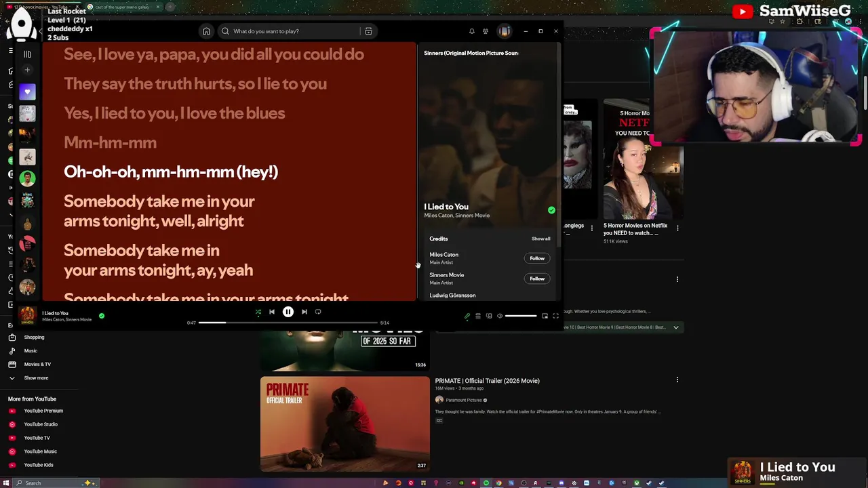Open Discord icon in Windows taskbar
The image size is (868, 488).
point(561,483)
